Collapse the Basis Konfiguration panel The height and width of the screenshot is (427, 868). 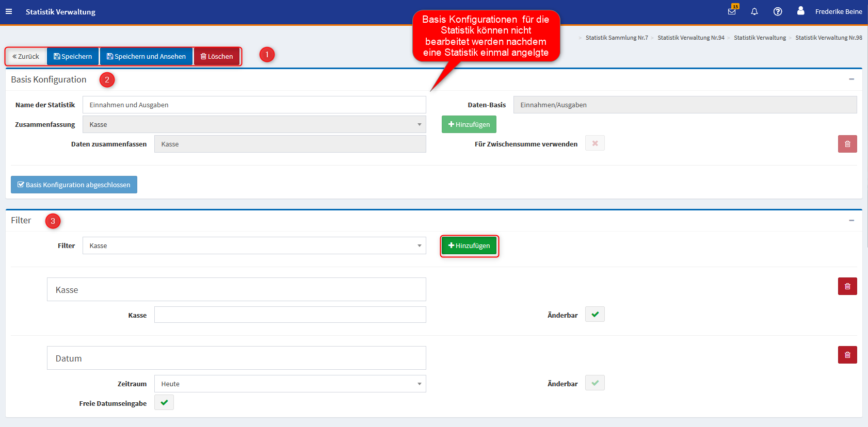click(851, 79)
